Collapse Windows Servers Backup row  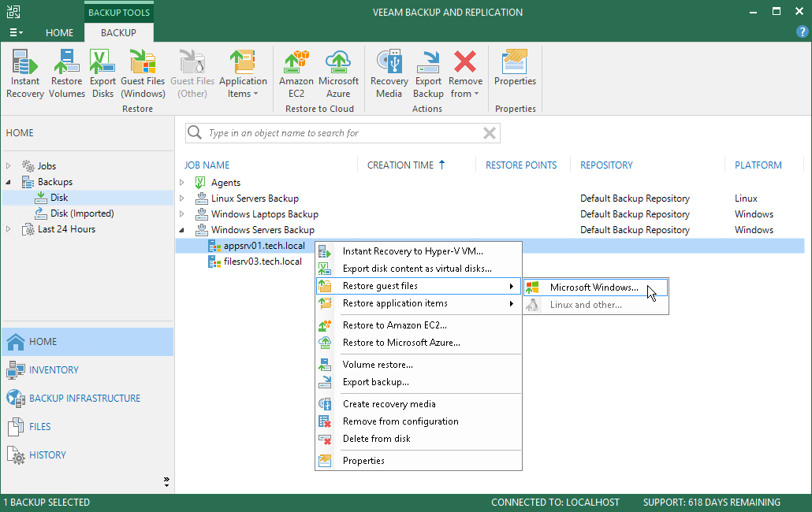182,230
